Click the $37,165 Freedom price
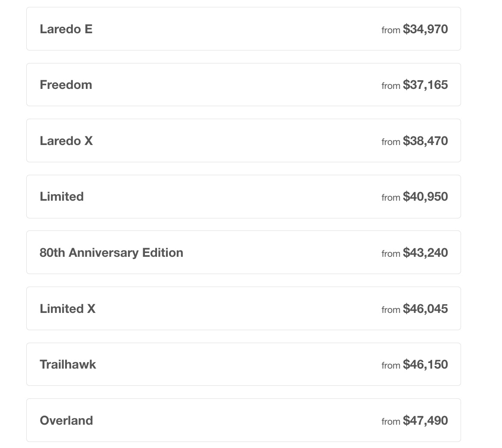This screenshot has width=502, height=448. [x=425, y=85]
